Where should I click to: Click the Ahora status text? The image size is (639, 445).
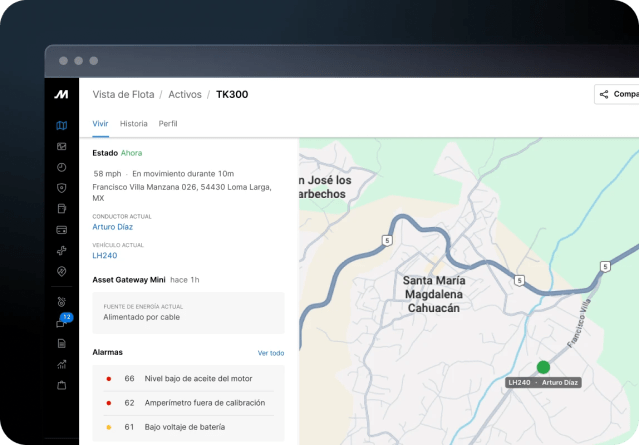click(x=131, y=153)
